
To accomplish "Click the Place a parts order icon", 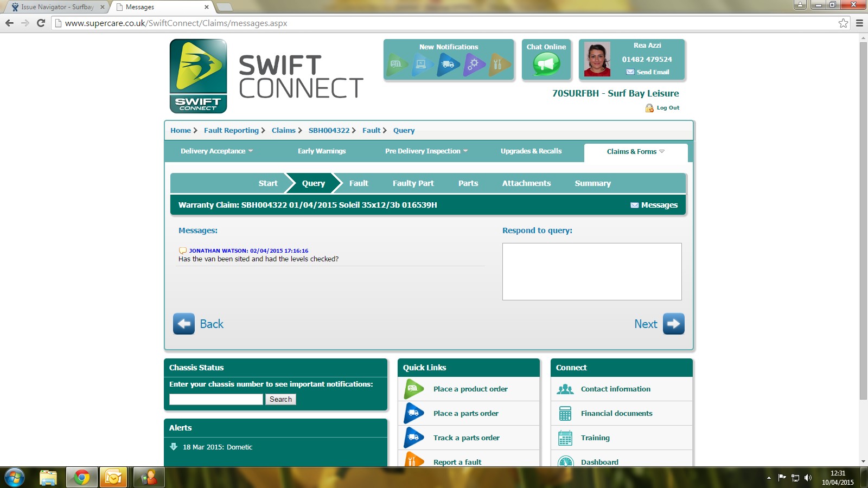I will 414,413.
